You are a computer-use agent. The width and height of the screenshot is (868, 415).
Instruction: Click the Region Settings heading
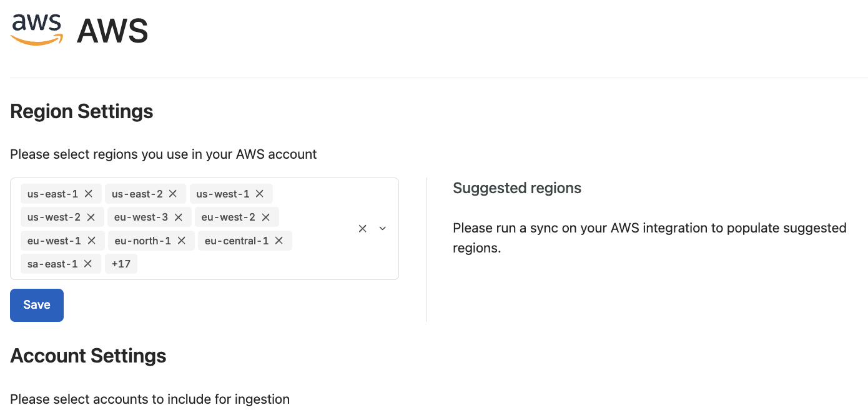point(82,112)
